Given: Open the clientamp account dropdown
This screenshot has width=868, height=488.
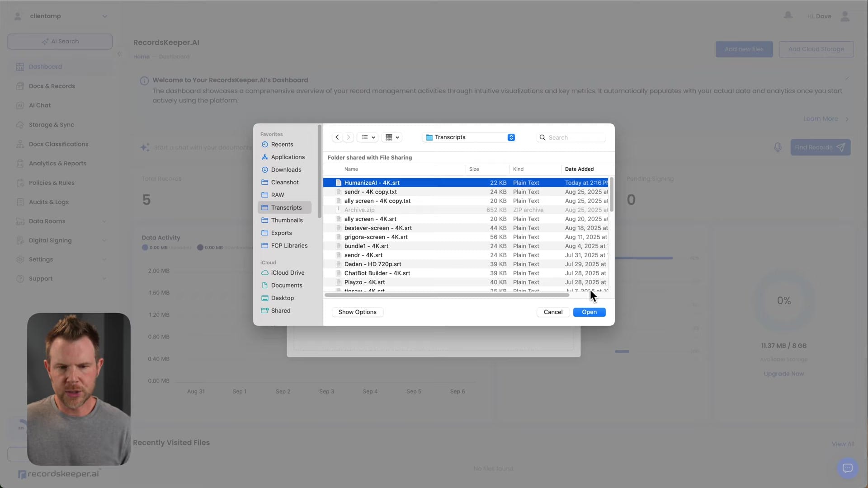Looking at the screenshot, I should (60, 16).
